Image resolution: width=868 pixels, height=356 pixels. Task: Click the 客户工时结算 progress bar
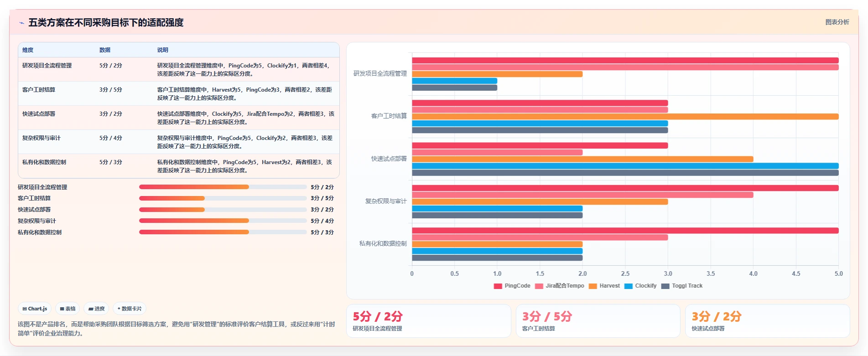pyautogui.click(x=223, y=198)
